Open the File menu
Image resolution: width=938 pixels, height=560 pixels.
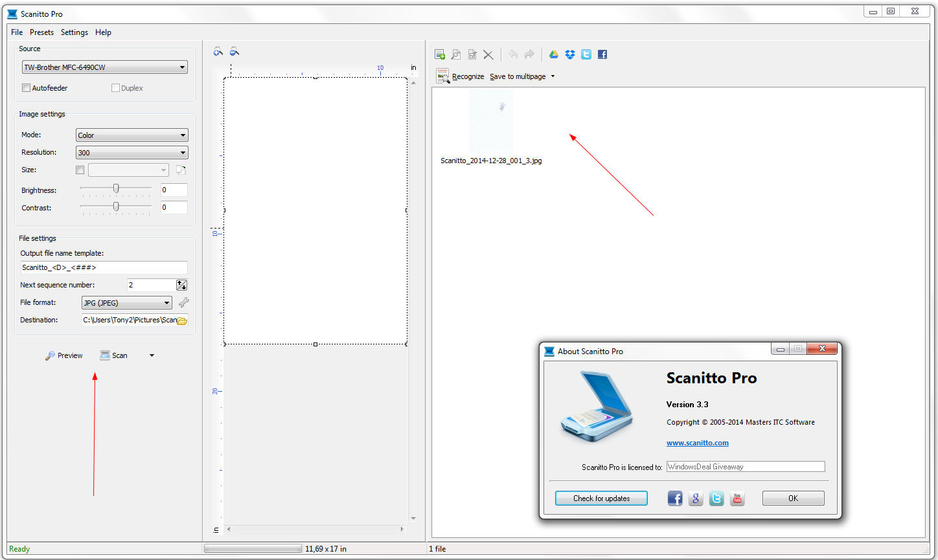pyautogui.click(x=17, y=32)
